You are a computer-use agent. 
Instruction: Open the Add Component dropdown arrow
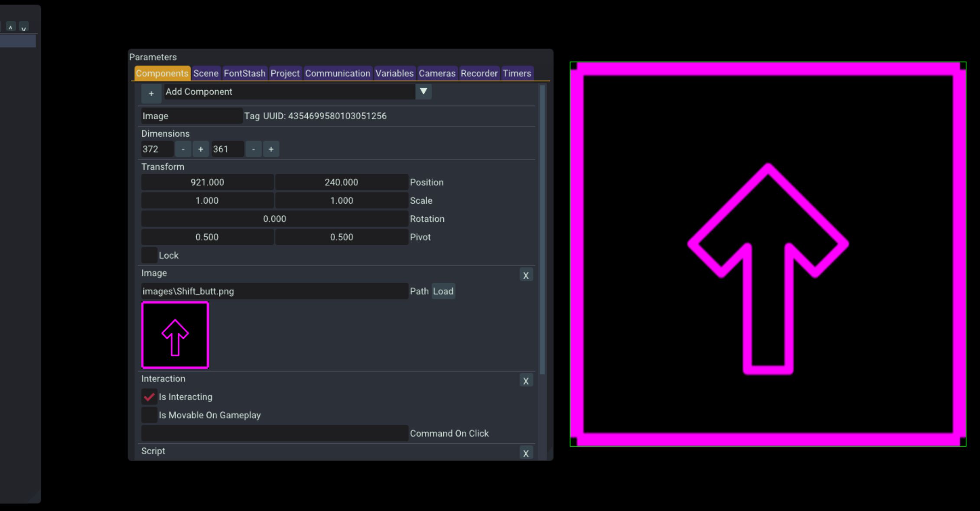[423, 91]
